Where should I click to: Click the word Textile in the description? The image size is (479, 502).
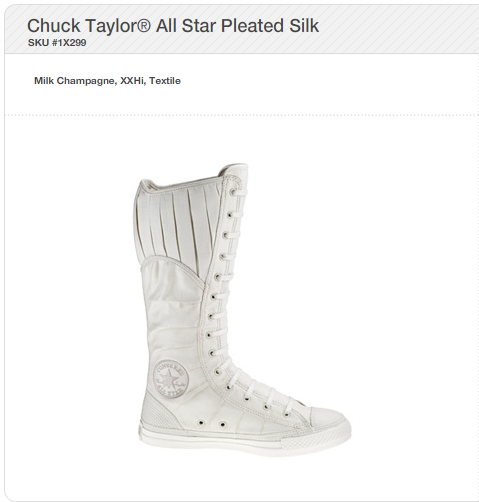[165, 81]
